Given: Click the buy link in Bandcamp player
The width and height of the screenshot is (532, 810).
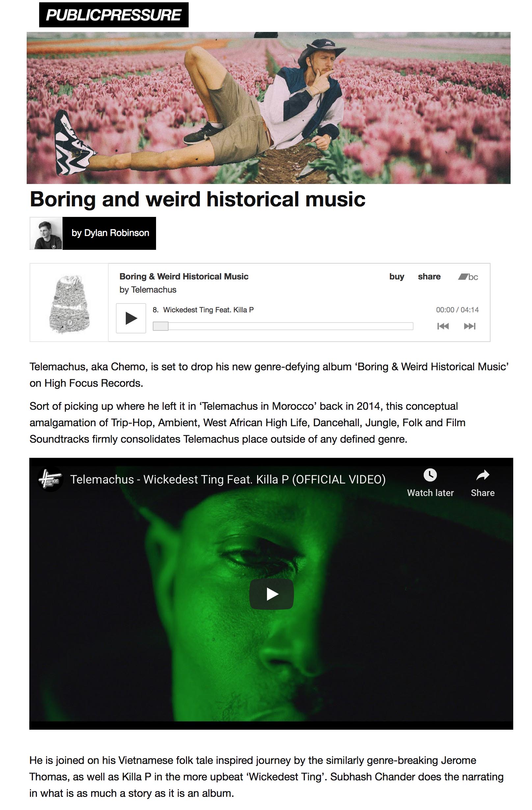Looking at the screenshot, I should (x=397, y=276).
